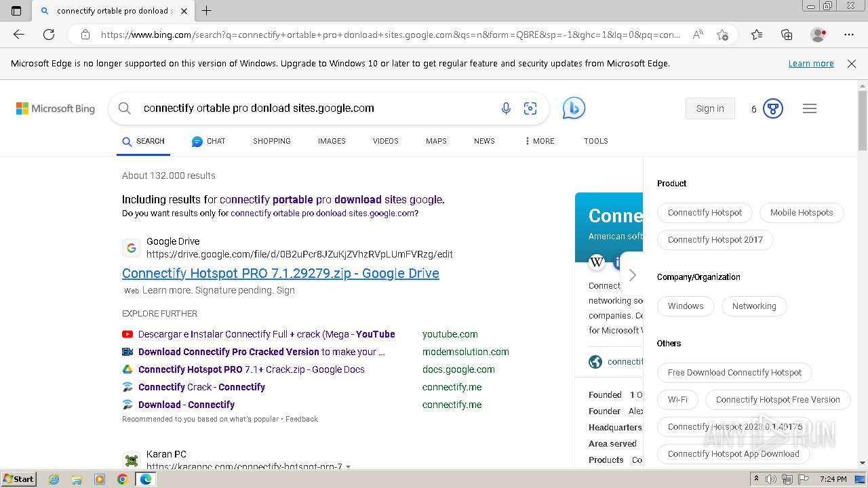
Task: Follow the Learn more link
Action: click(811, 64)
